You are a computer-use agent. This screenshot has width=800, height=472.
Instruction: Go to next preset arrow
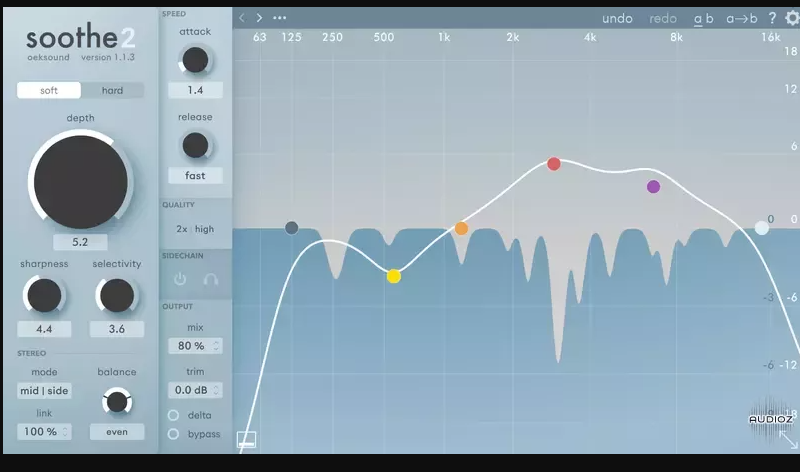pos(259,18)
